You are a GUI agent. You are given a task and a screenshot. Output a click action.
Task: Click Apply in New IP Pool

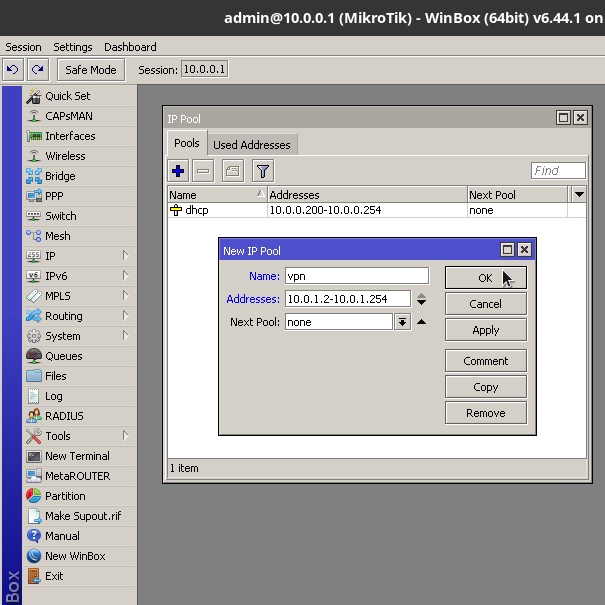(x=486, y=330)
